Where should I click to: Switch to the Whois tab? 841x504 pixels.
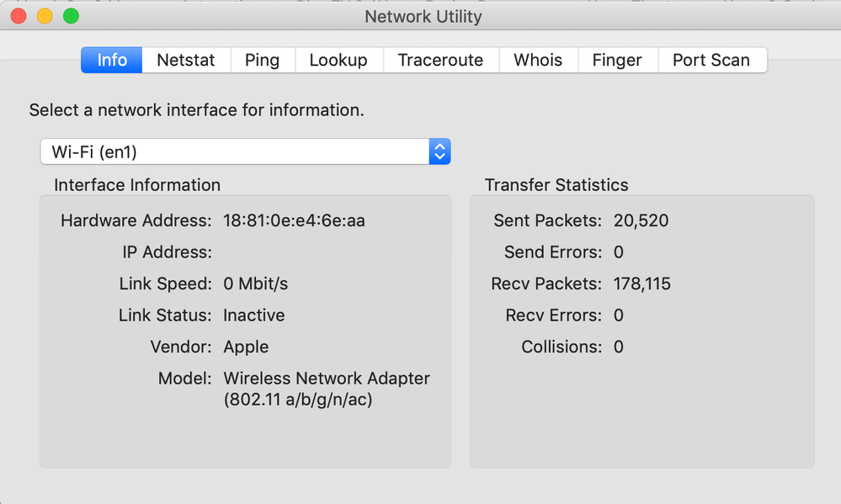coord(538,61)
